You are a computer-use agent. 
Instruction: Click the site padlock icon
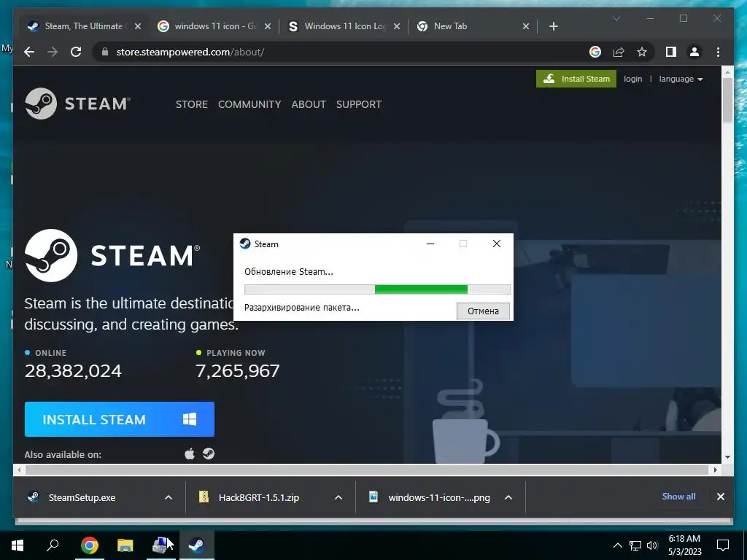coord(105,52)
